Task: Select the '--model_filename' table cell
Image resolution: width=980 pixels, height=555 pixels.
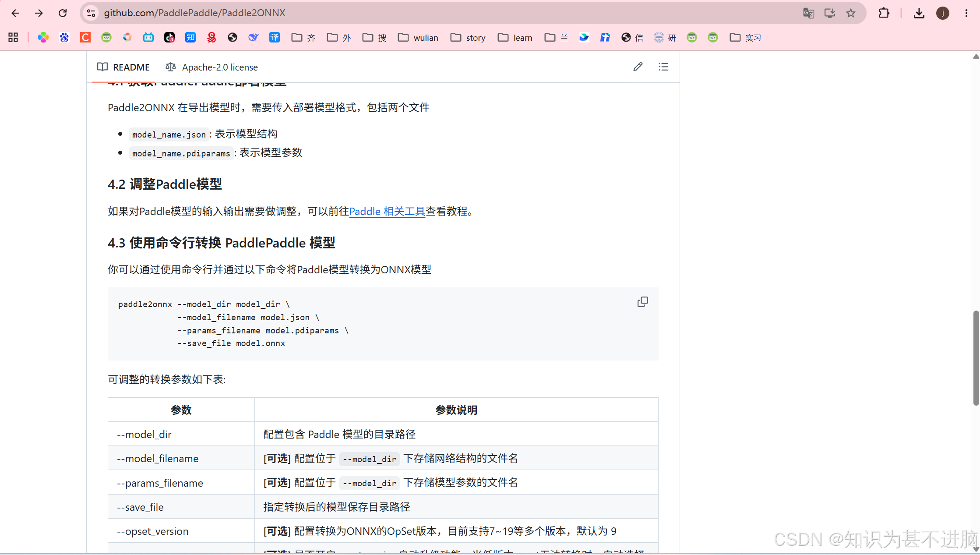Action: click(181, 458)
